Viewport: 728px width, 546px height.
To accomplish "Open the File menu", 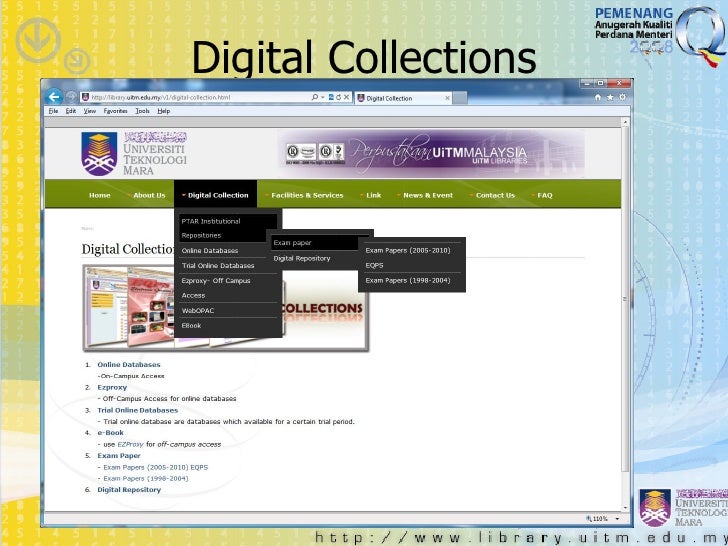I will click(x=53, y=111).
